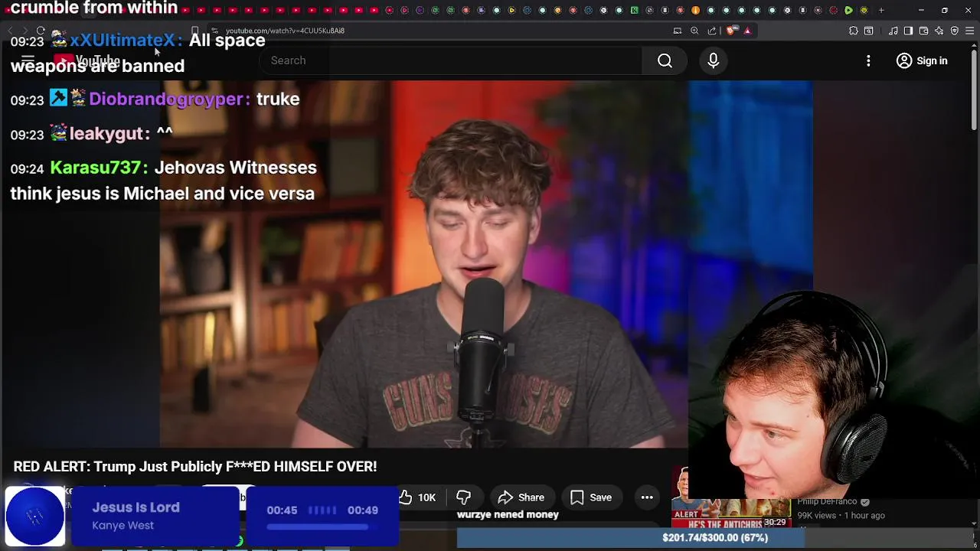Start voice search with the microphone icon

(x=713, y=60)
